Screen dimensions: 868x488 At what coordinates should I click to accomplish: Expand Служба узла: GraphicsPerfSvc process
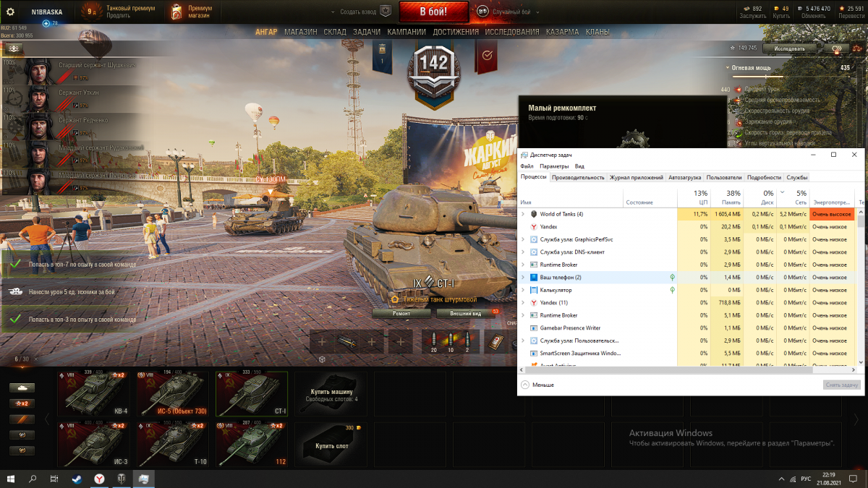tap(523, 239)
